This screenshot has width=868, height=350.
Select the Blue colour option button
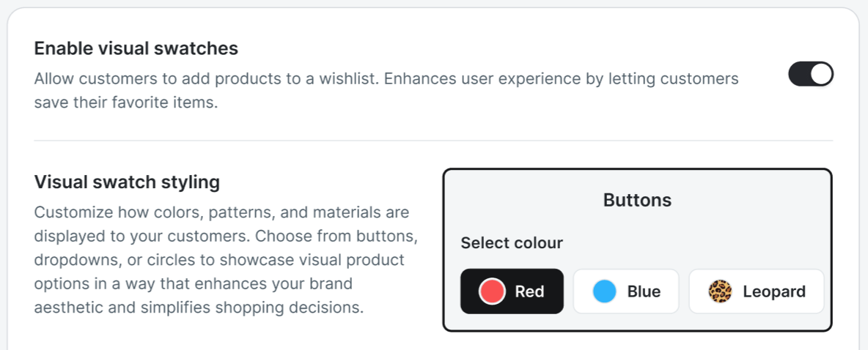[x=625, y=291]
